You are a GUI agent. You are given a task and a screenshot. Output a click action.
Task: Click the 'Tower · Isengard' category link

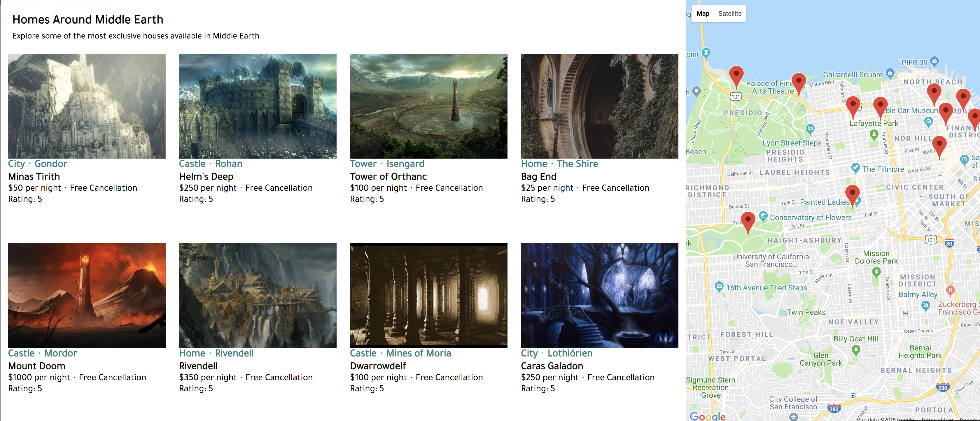click(x=387, y=164)
